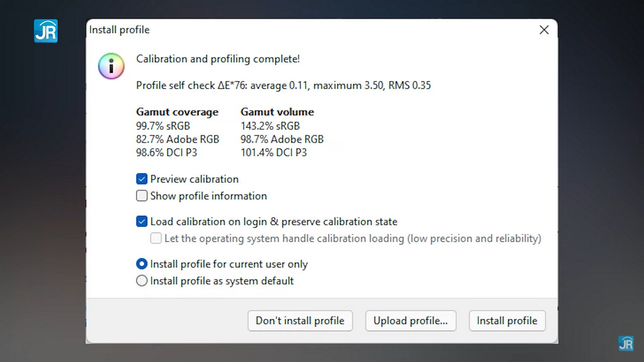Click the Gamut coverage heading
This screenshot has height=362, width=644.
click(x=177, y=112)
